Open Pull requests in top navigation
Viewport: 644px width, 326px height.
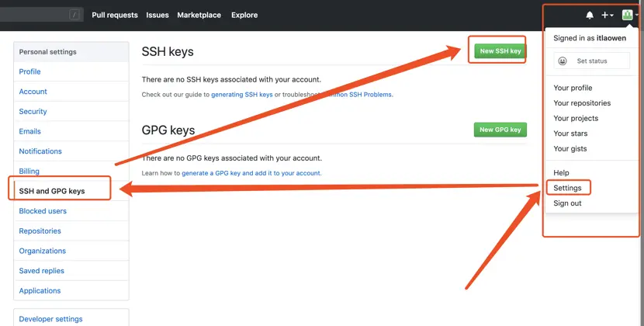115,15
